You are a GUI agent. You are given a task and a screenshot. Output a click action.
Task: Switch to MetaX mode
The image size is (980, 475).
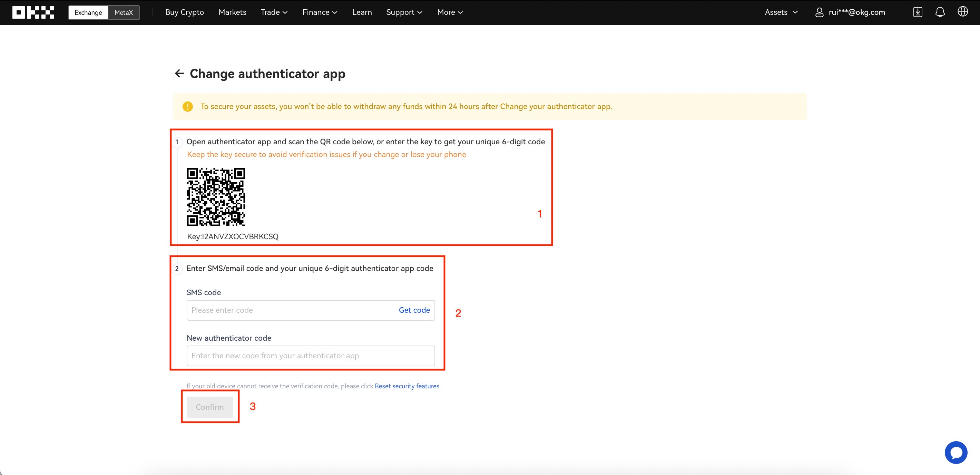pos(124,12)
